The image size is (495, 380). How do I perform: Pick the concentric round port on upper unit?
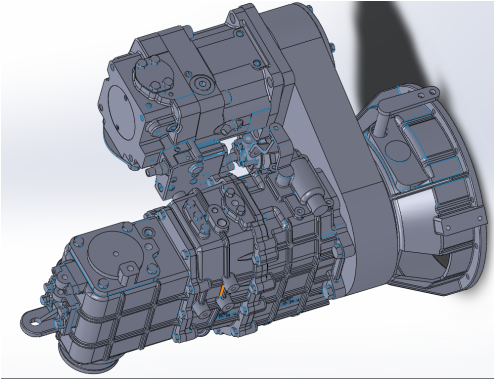click(202, 83)
